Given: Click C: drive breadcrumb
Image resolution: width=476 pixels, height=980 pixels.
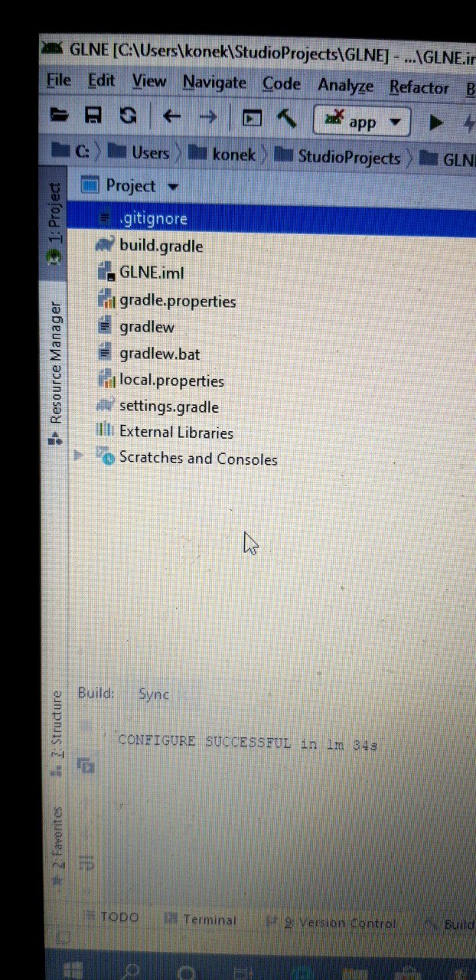Looking at the screenshot, I should (x=70, y=150).
